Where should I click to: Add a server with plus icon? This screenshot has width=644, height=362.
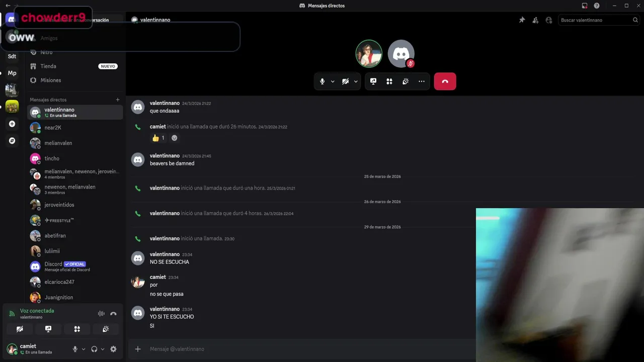(12, 124)
